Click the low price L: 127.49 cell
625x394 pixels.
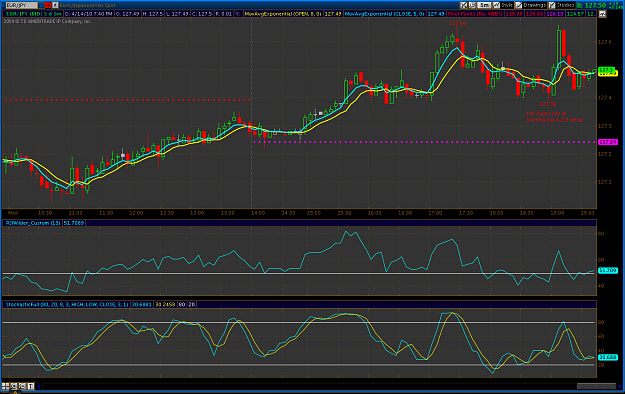click(x=177, y=14)
